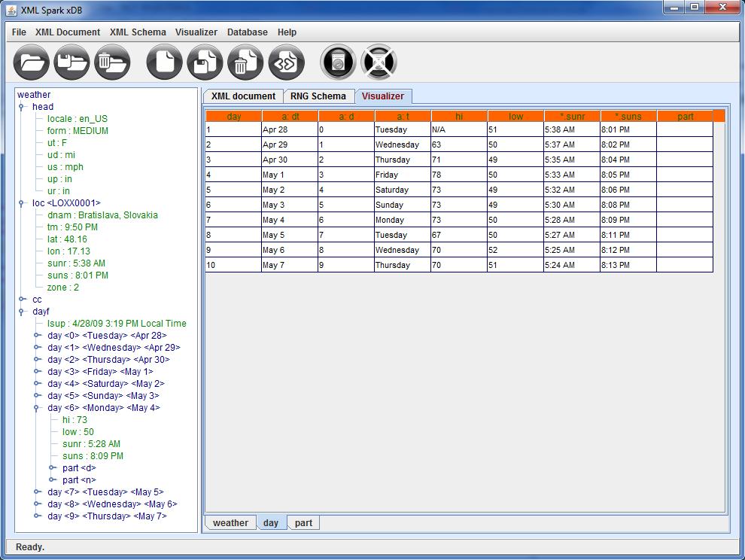Click the 'day' column header
The height and width of the screenshot is (560, 745).
pyautogui.click(x=234, y=117)
